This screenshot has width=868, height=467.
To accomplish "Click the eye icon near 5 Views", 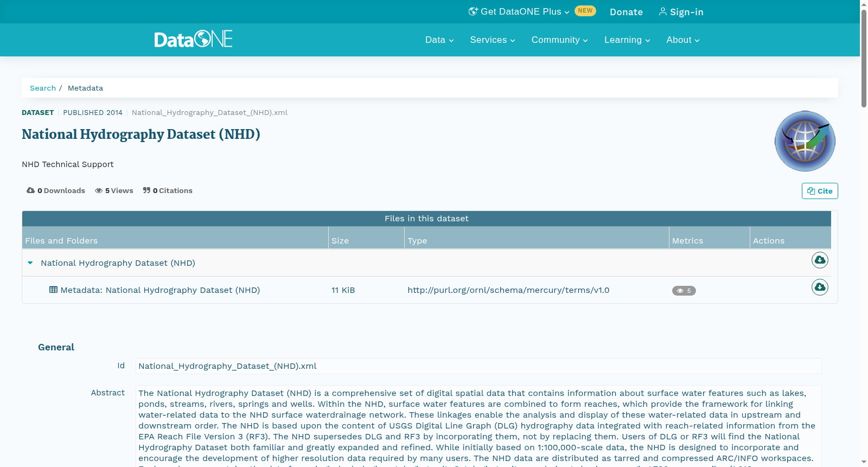I will 99,190.
